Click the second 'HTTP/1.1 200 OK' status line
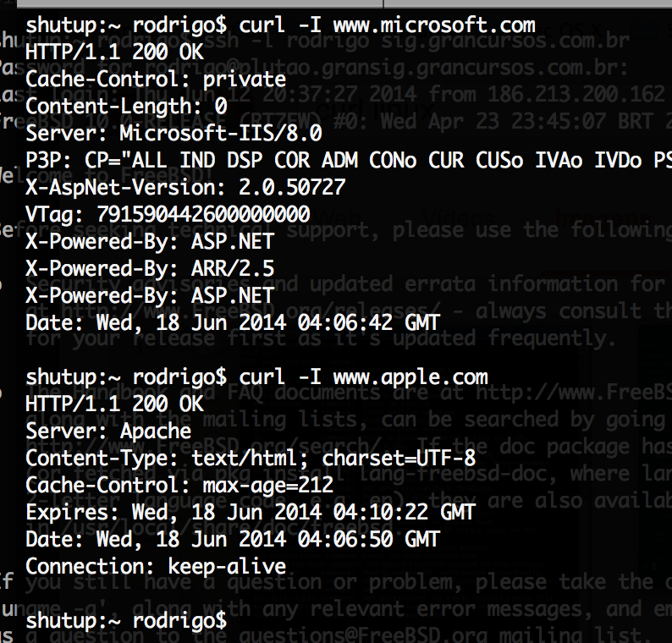 pos(114,404)
